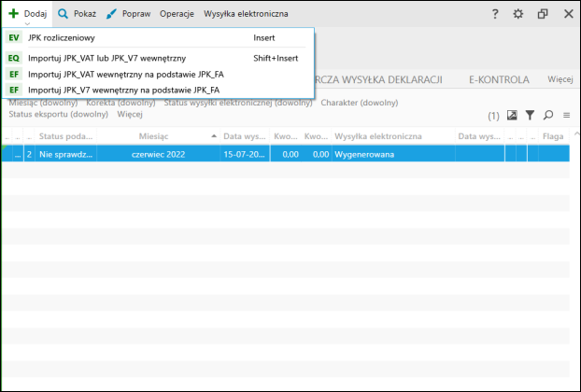
Task: Switch to the E-KONTROLA tab
Action: click(499, 79)
